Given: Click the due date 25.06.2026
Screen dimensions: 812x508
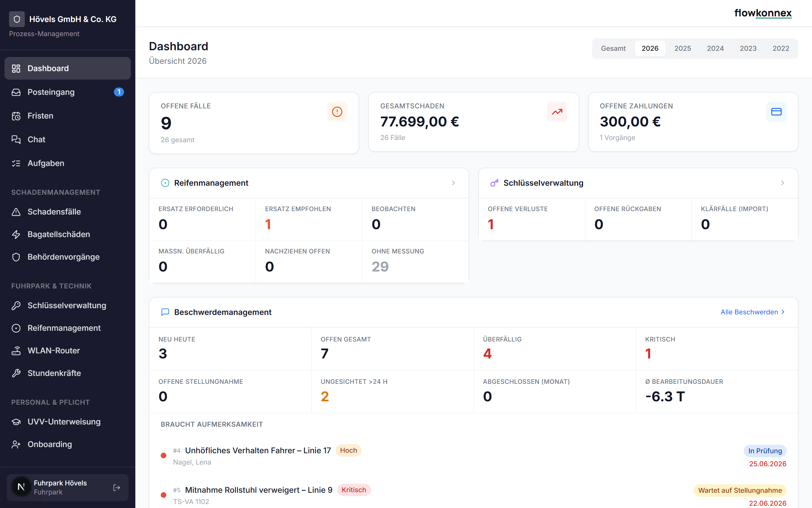Looking at the screenshot, I should click(x=767, y=464).
